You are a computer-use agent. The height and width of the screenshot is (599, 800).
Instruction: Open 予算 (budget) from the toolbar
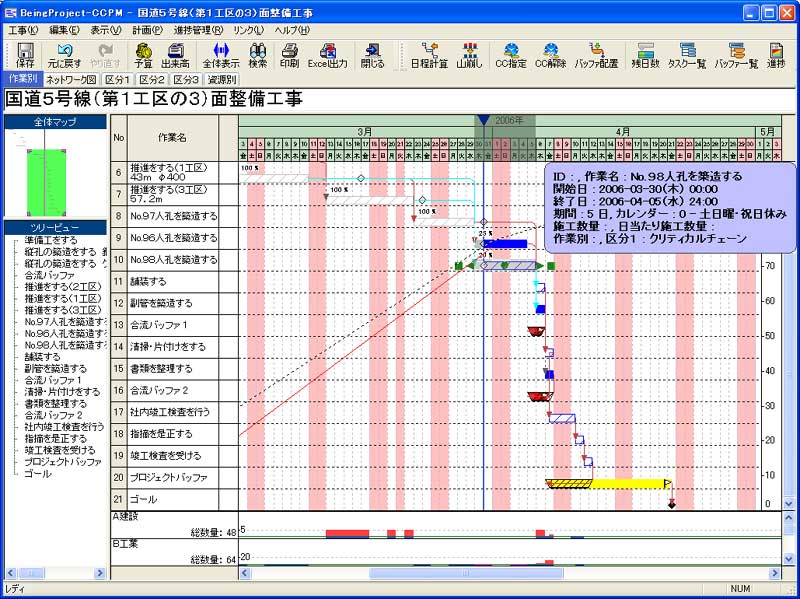pyautogui.click(x=143, y=54)
